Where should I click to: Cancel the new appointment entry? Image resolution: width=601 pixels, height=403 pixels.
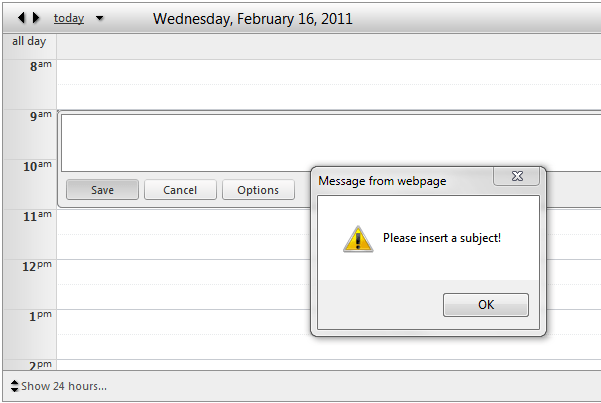click(x=180, y=190)
